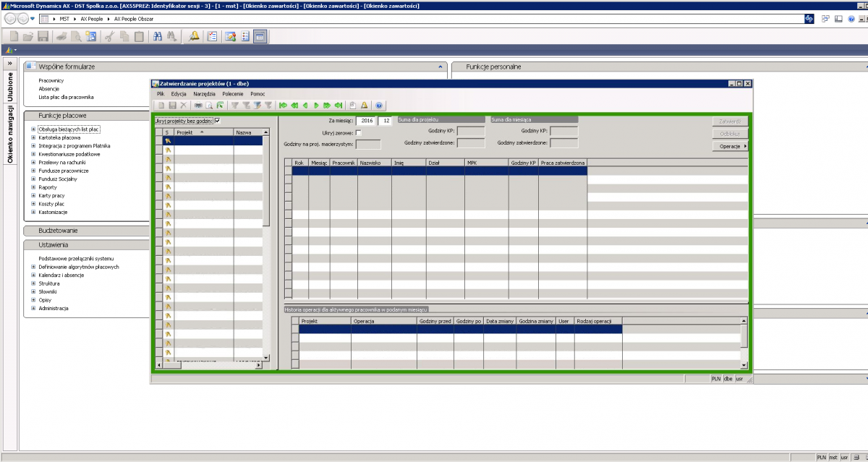Uncheck 'Ukryj projekty bez godzin' checkbox
868x462 pixels.
point(217,121)
